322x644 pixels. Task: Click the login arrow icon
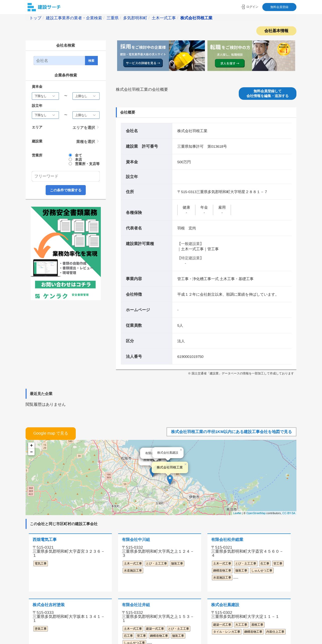pyautogui.click(x=243, y=7)
